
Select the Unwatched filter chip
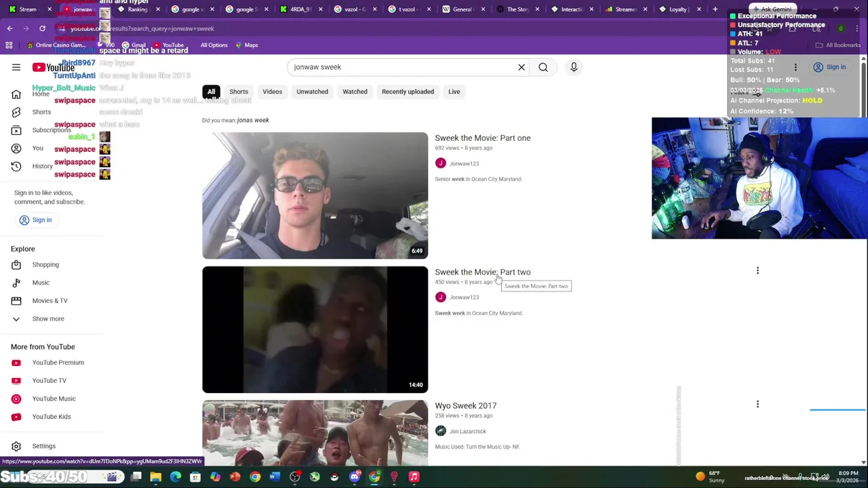(x=312, y=91)
